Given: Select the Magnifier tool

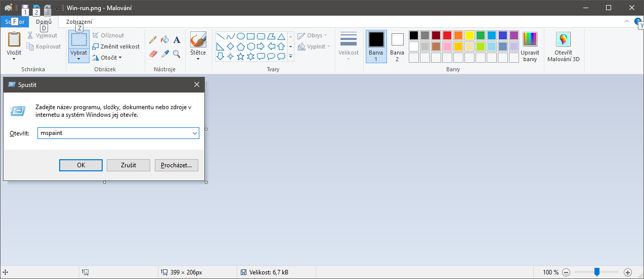Looking at the screenshot, I should tap(177, 53).
